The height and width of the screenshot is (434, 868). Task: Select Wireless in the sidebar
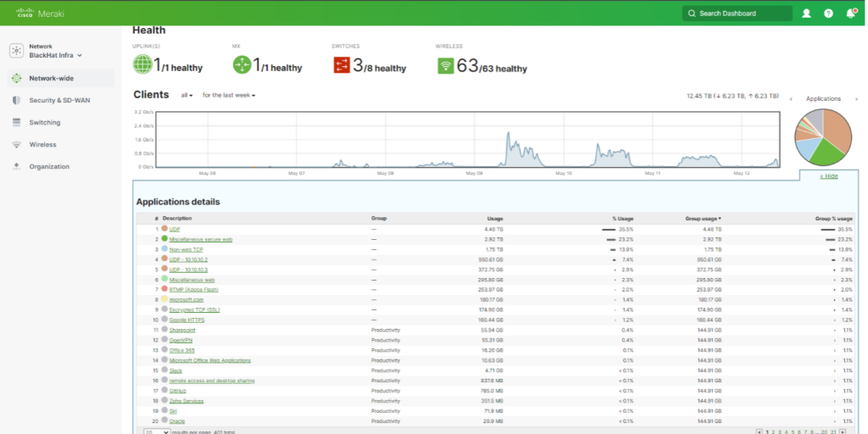click(42, 144)
